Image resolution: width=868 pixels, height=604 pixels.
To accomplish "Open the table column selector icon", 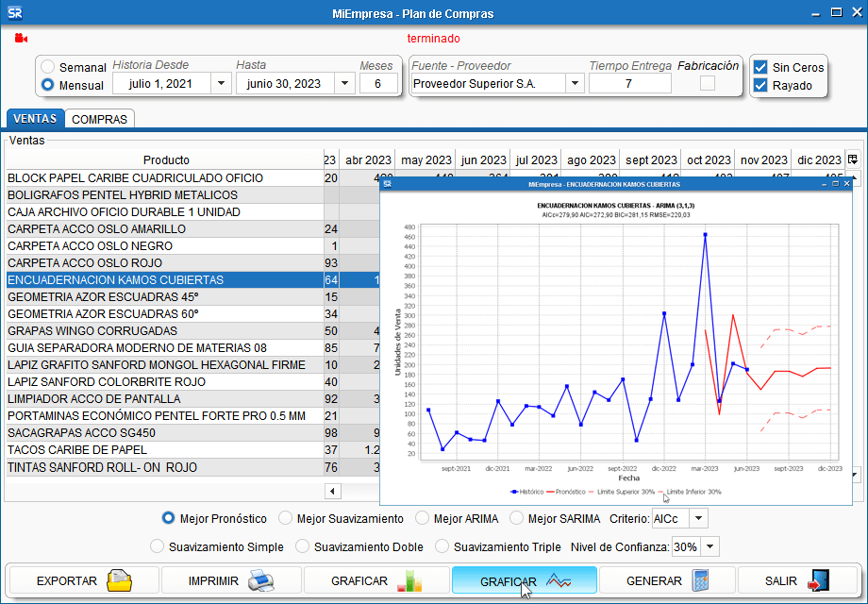I will [852, 159].
